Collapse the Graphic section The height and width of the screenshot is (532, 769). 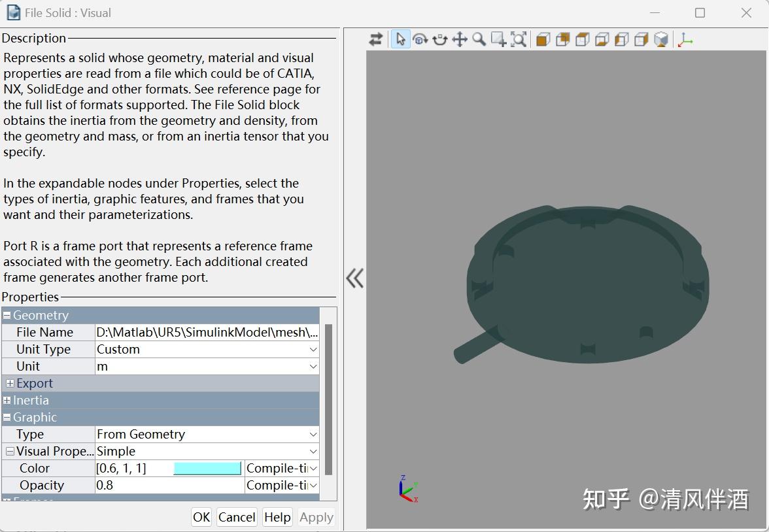pos(7,417)
